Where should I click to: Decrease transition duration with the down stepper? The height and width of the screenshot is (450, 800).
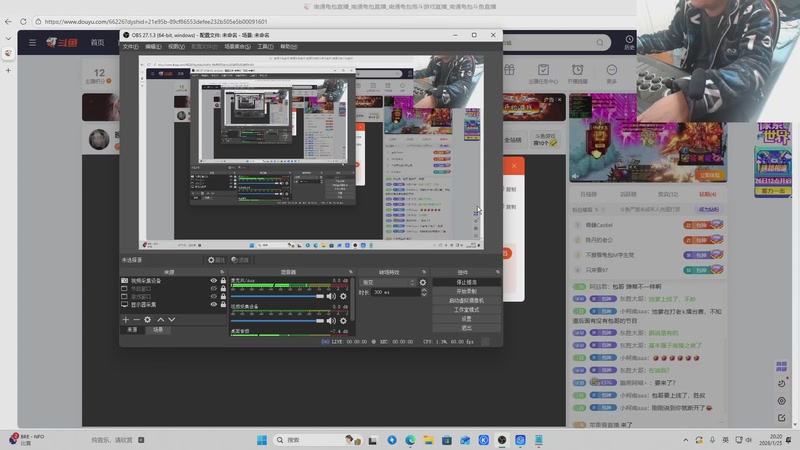(x=424, y=294)
